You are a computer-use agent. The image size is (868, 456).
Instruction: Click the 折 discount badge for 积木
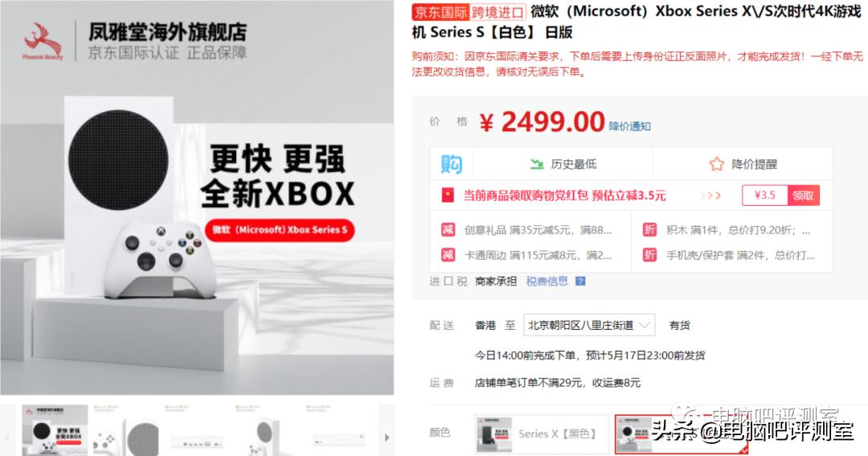pyautogui.click(x=649, y=229)
